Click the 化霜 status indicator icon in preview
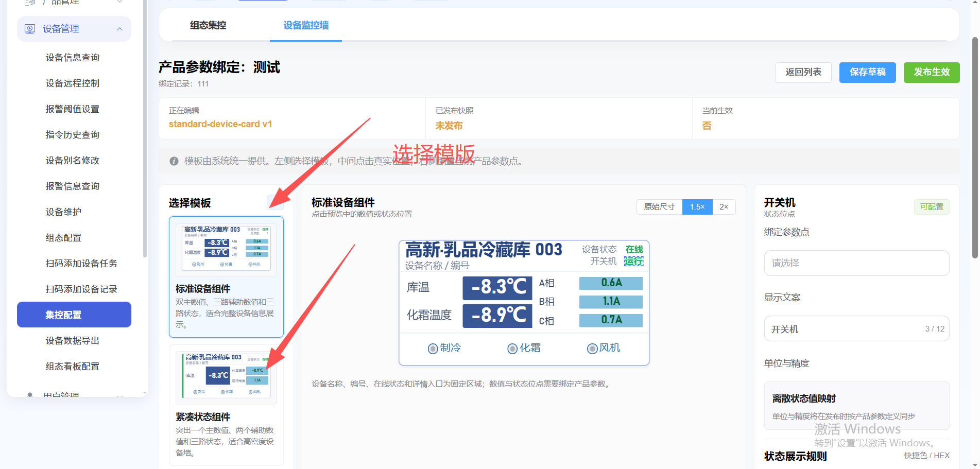The width and height of the screenshot is (980, 469). [512, 349]
